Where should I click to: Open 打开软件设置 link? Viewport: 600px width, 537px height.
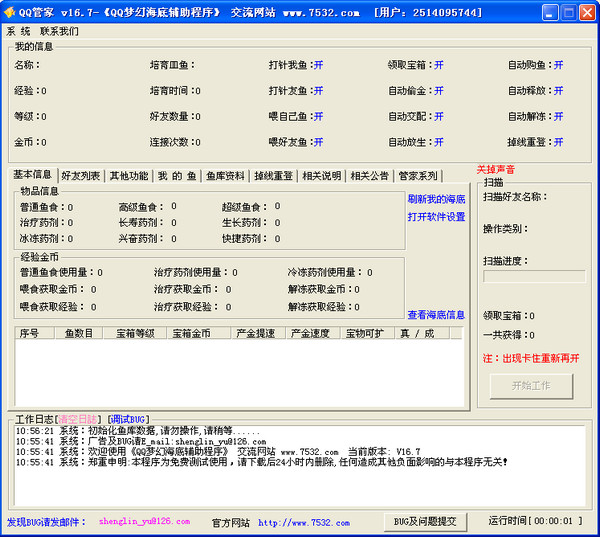pyautogui.click(x=436, y=217)
